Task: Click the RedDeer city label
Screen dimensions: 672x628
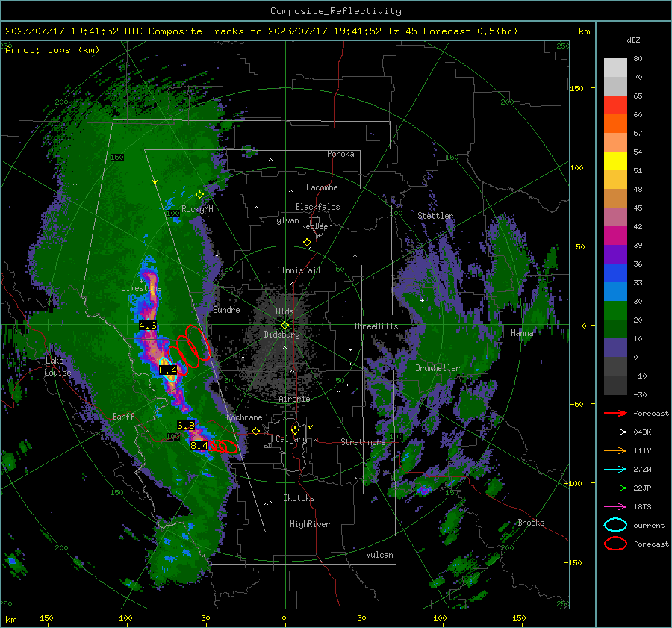Action: [317, 226]
